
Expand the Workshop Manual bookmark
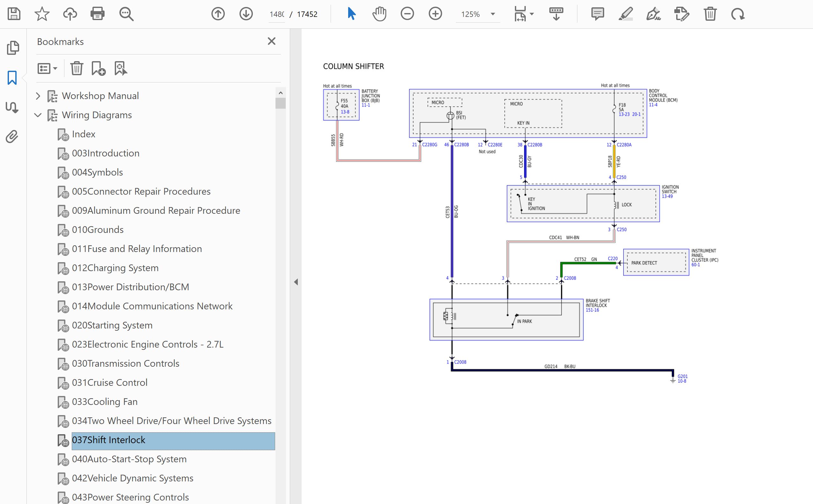38,96
